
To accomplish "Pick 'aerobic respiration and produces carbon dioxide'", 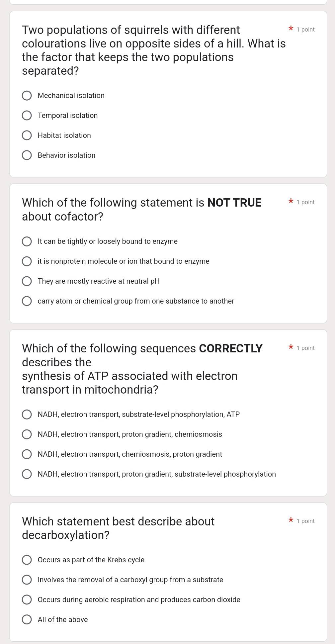I will (27, 600).
